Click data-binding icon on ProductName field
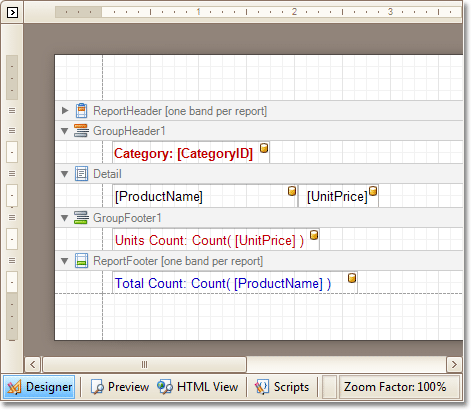471x410 pixels. pos(292,191)
